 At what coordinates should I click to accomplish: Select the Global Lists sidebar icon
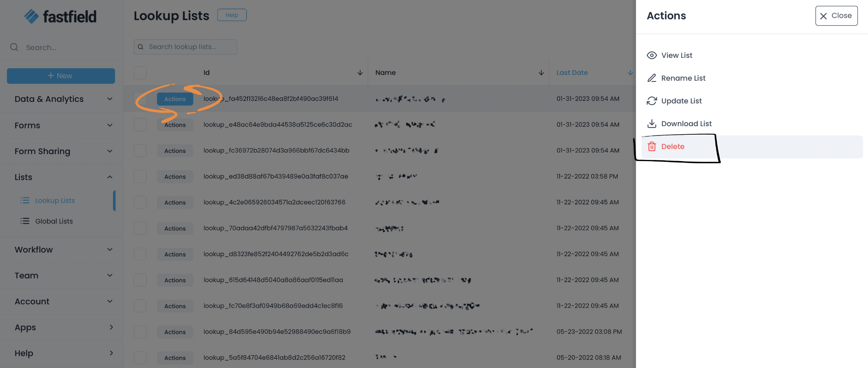[25, 221]
